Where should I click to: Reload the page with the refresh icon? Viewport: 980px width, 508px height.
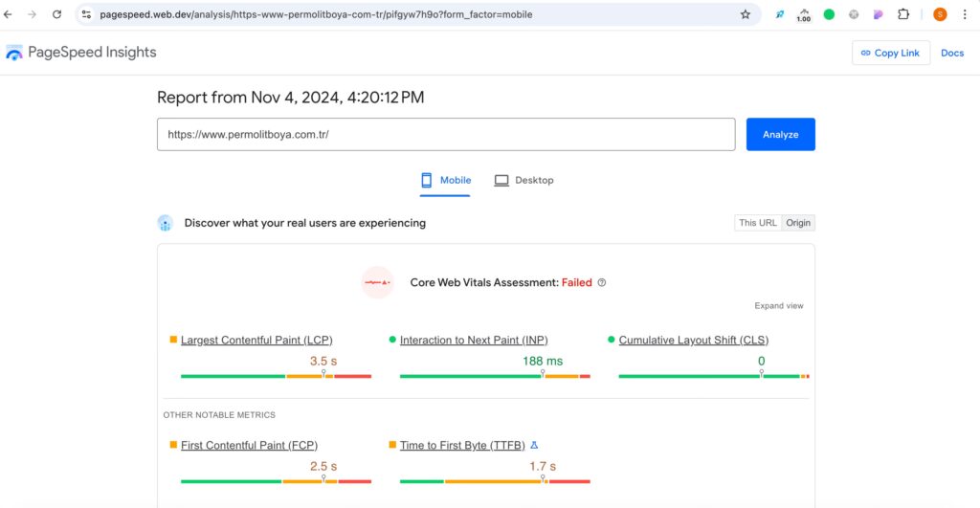(x=56, y=14)
